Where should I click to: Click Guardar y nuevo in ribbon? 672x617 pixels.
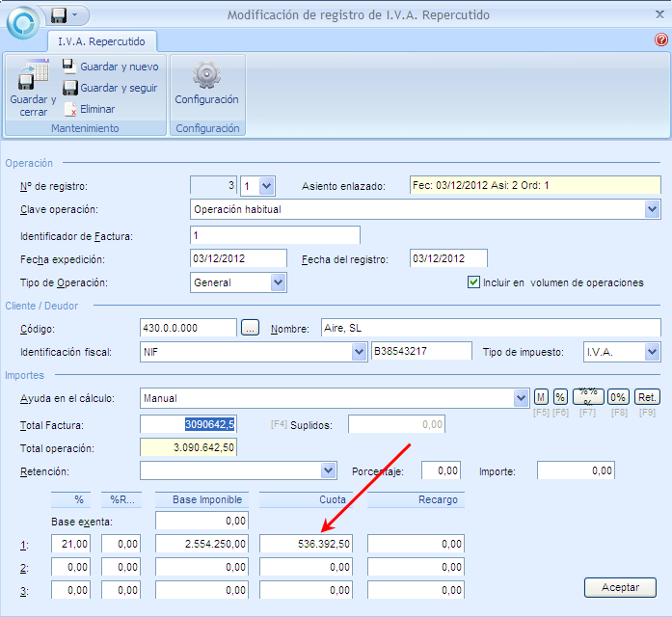pos(110,67)
